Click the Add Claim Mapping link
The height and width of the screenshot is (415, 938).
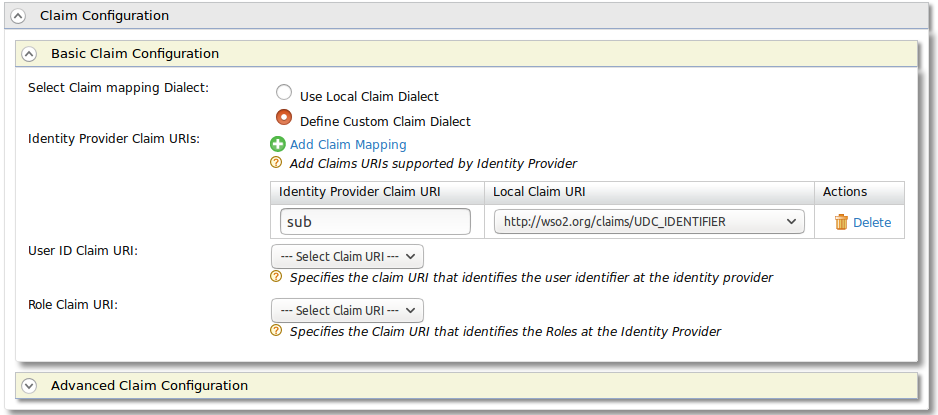point(348,145)
